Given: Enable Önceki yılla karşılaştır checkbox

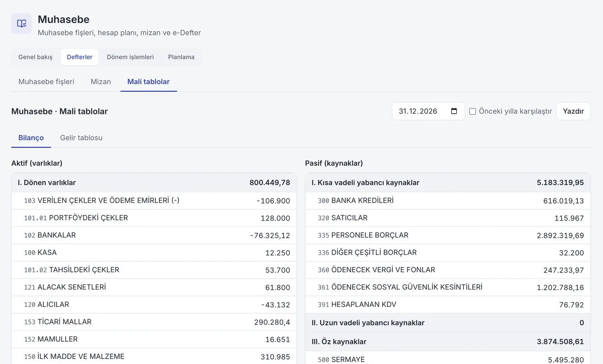Looking at the screenshot, I should (473, 111).
